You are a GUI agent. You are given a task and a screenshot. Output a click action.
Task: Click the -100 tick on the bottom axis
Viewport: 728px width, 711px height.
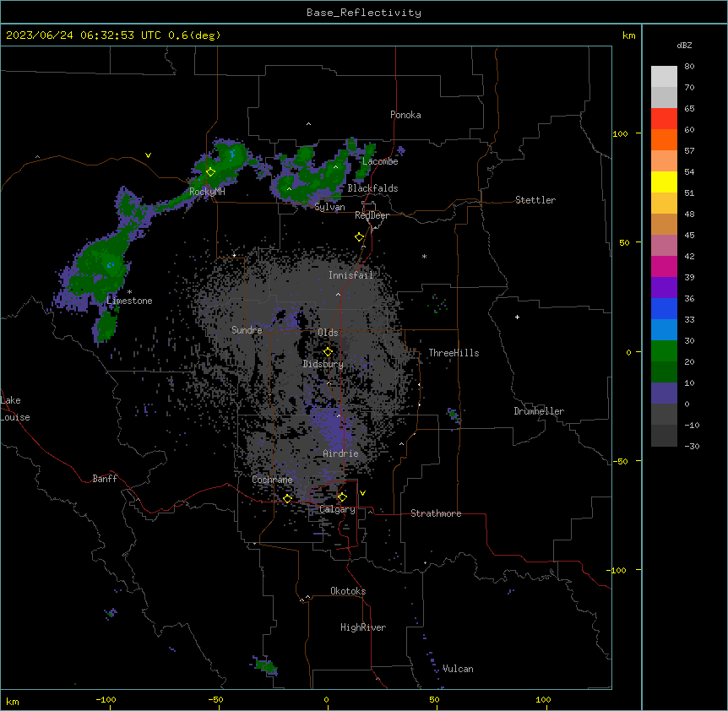106,699
